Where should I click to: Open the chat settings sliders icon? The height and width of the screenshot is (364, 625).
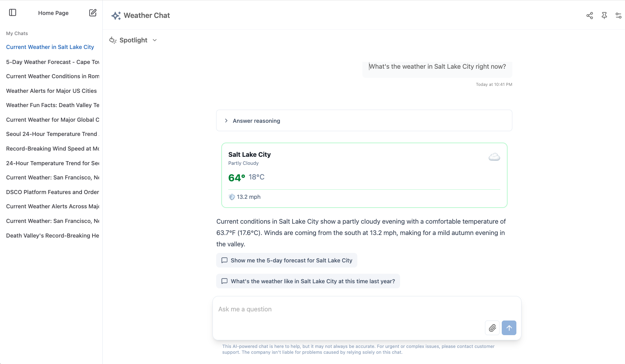(x=618, y=15)
